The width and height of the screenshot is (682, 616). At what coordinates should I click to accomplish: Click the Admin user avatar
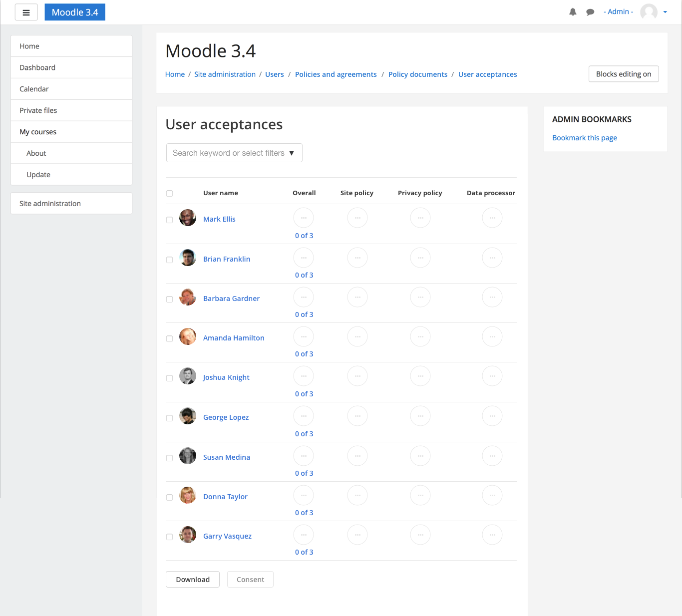[649, 11]
